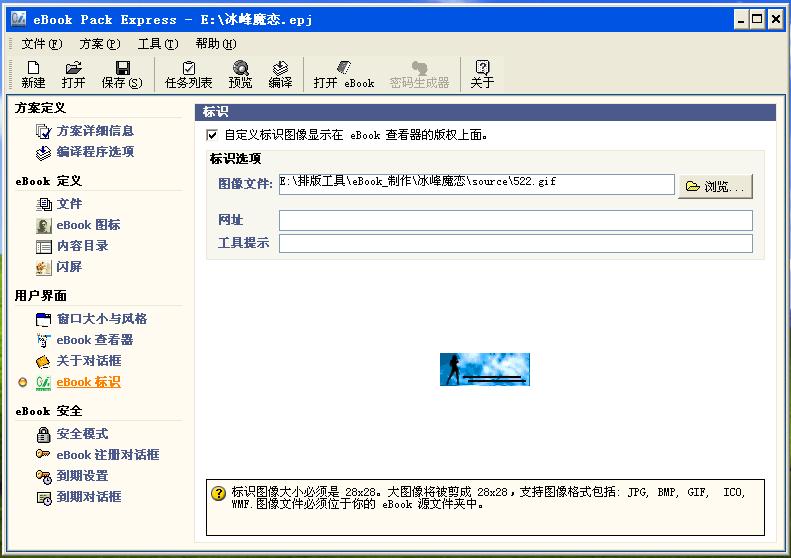The image size is (791, 558).
Task: Select the 编译程序选项 sidebar icon
Action: 44,152
